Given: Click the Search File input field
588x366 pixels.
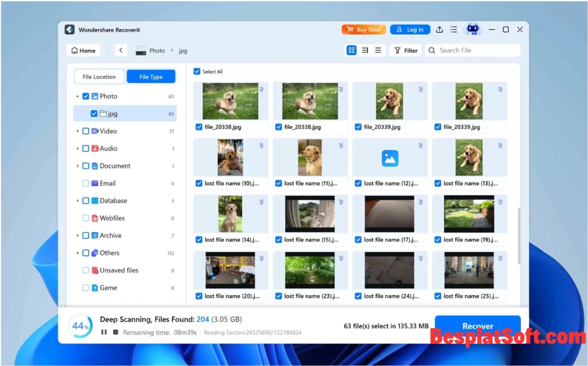Looking at the screenshot, I should pos(473,50).
